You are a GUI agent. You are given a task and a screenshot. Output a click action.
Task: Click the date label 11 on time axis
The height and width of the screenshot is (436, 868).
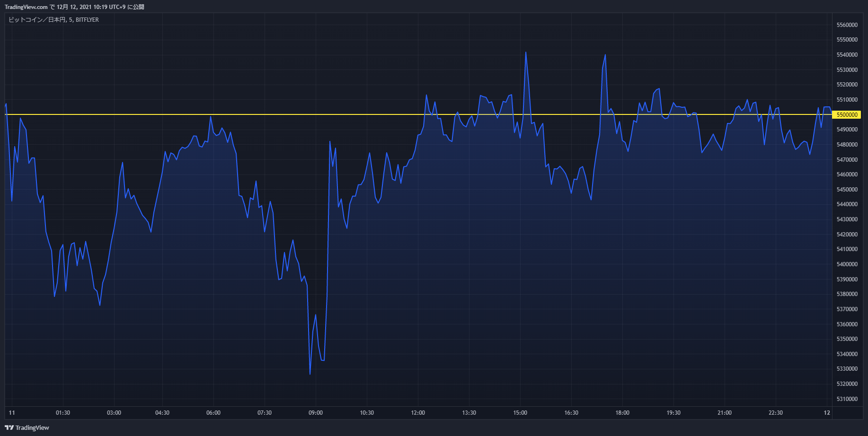[x=12, y=413]
